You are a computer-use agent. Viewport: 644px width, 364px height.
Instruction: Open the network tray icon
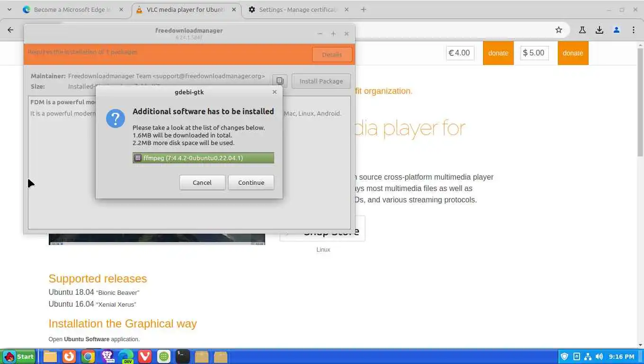point(588,356)
